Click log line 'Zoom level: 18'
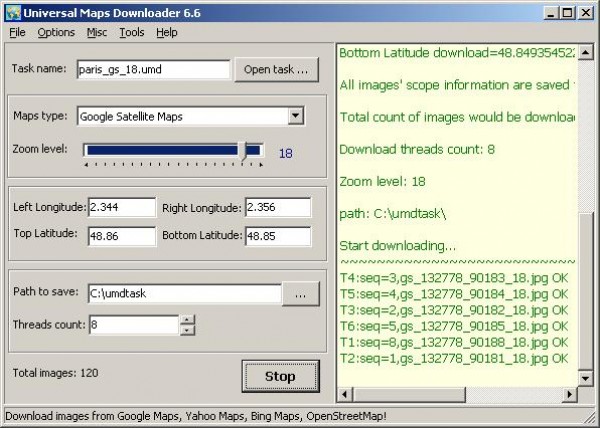The height and width of the screenshot is (428, 600). tap(382, 181)
